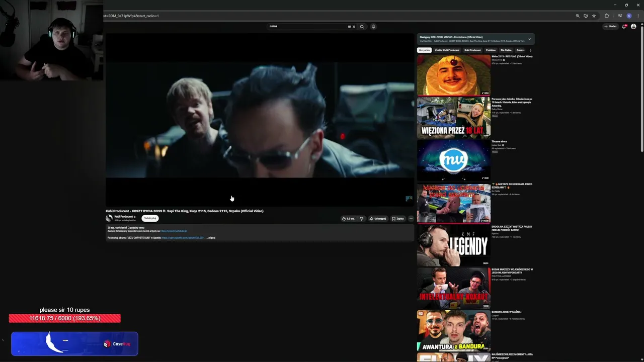Click the red donation goal progress bar

(64, 318)
